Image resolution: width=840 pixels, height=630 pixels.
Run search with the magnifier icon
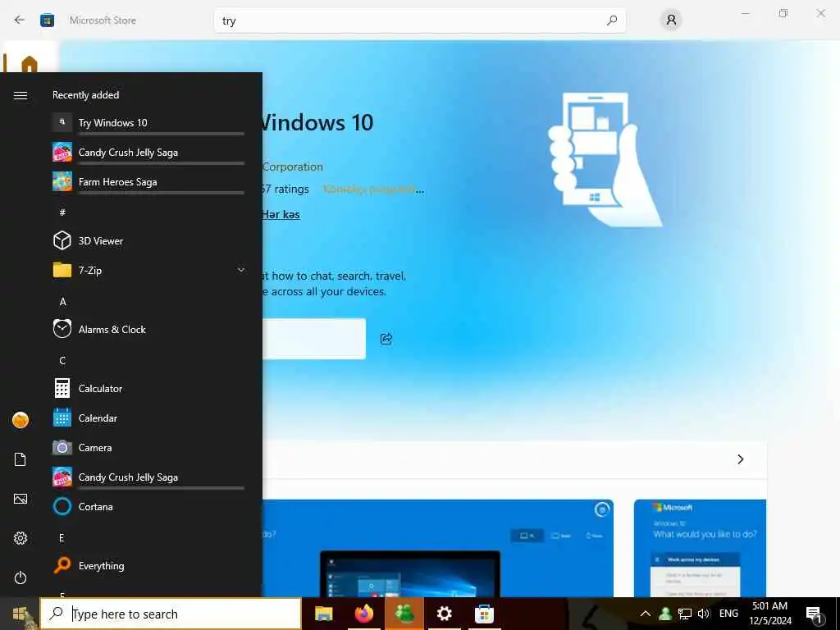(x=611, y=21)
